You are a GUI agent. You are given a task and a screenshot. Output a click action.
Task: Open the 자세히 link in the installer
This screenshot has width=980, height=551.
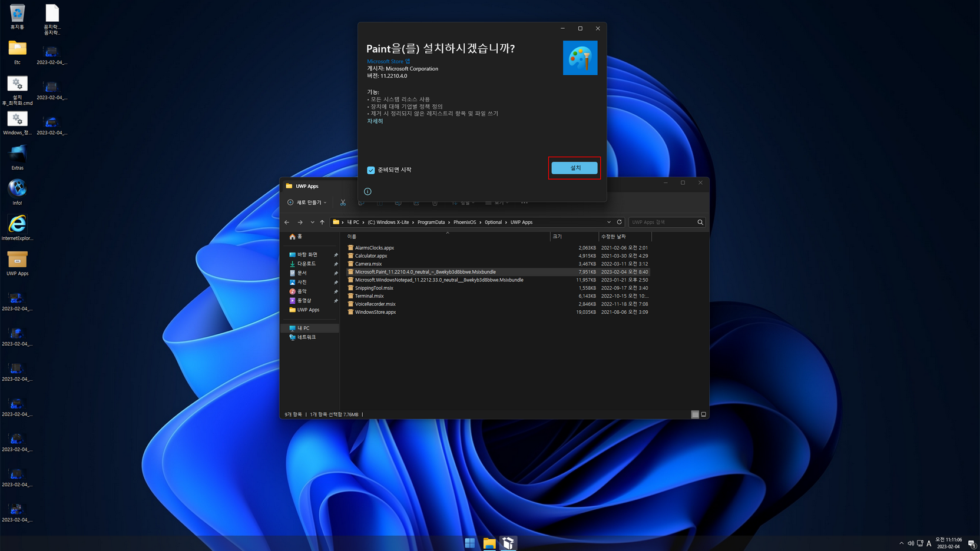[375, 121]
